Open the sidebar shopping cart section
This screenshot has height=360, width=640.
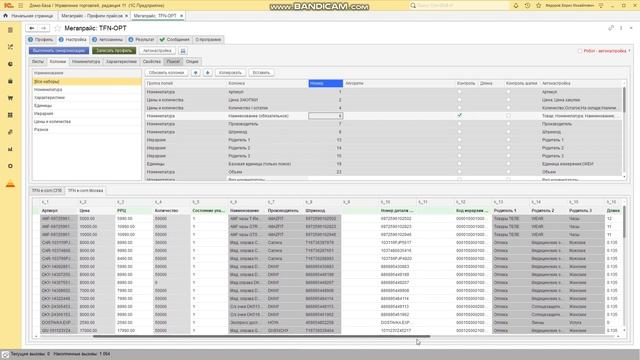(11, 98)
